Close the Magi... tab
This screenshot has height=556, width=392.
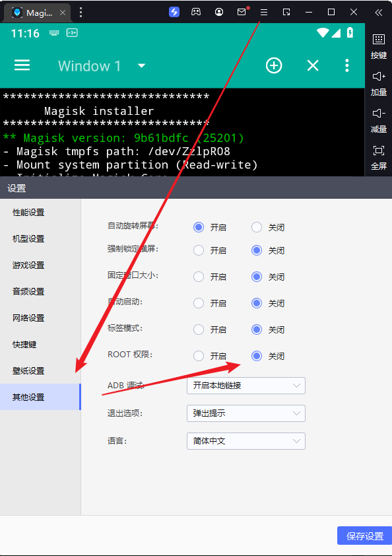(63, 13)
